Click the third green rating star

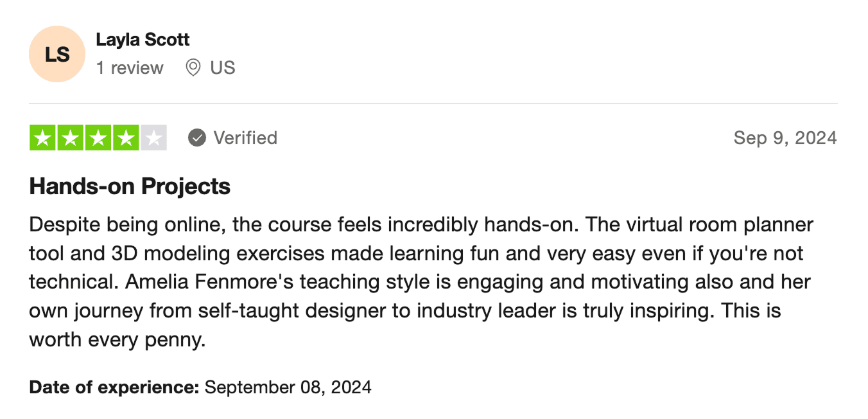[98, 138]
